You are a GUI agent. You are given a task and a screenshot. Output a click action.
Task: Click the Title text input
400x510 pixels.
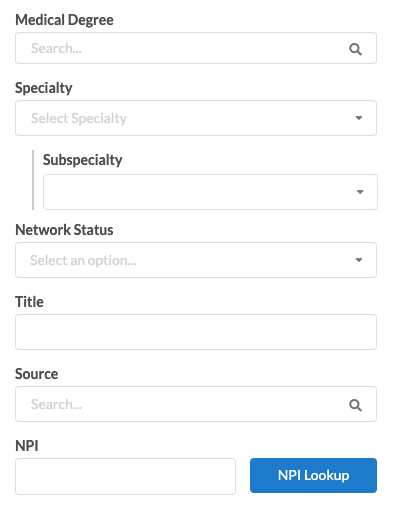[x=196, y=332]
